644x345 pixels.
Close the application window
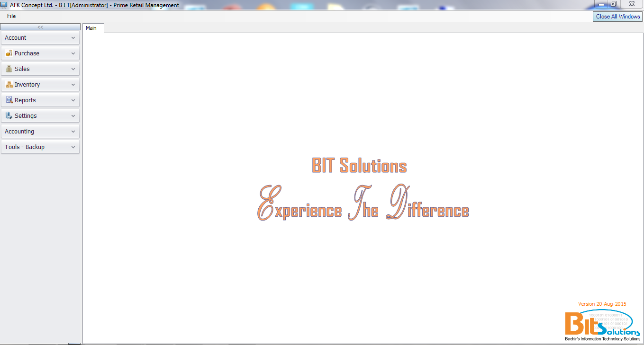click(x=631, y=4)
